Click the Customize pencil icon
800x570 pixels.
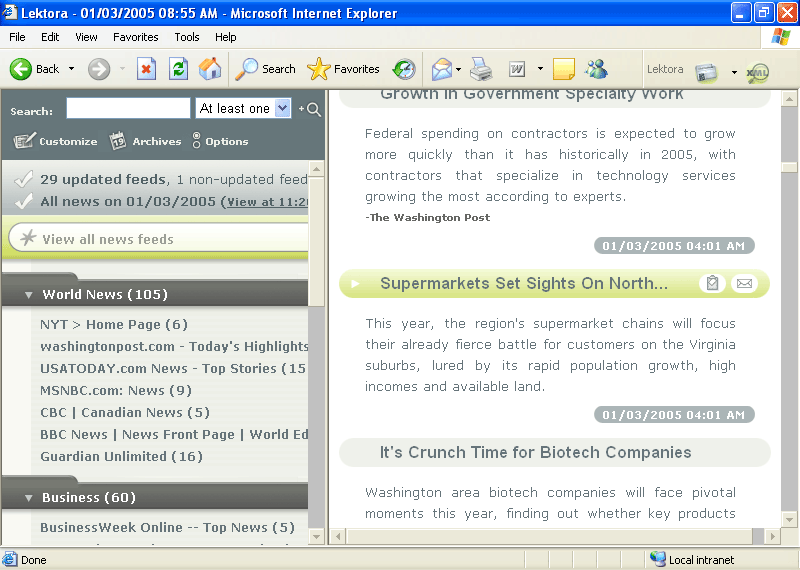pyautogui.click(x=24, y=140)
